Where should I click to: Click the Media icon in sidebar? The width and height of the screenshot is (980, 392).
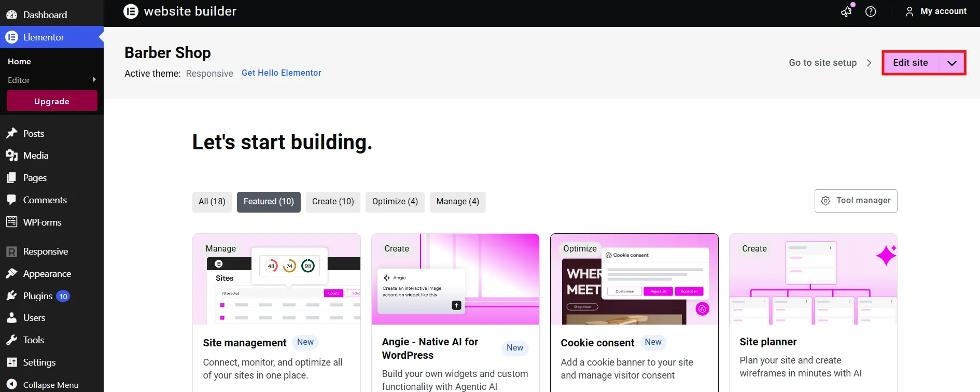(x=11, y=156)
